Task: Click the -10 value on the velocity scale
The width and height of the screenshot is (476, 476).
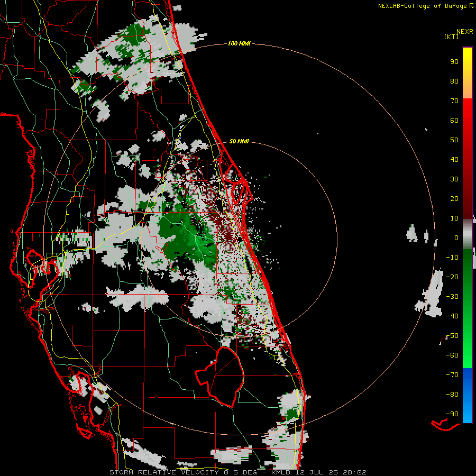Action: click(452, 258)
